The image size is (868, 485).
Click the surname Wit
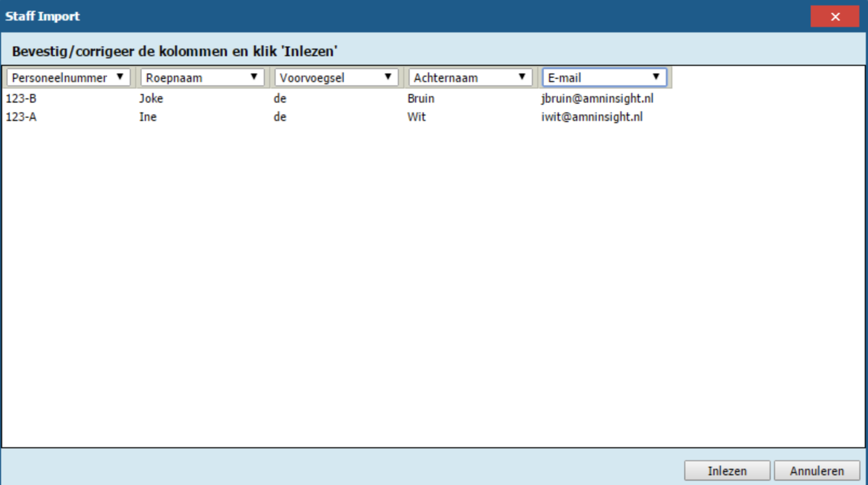click(x=416, y=117)
